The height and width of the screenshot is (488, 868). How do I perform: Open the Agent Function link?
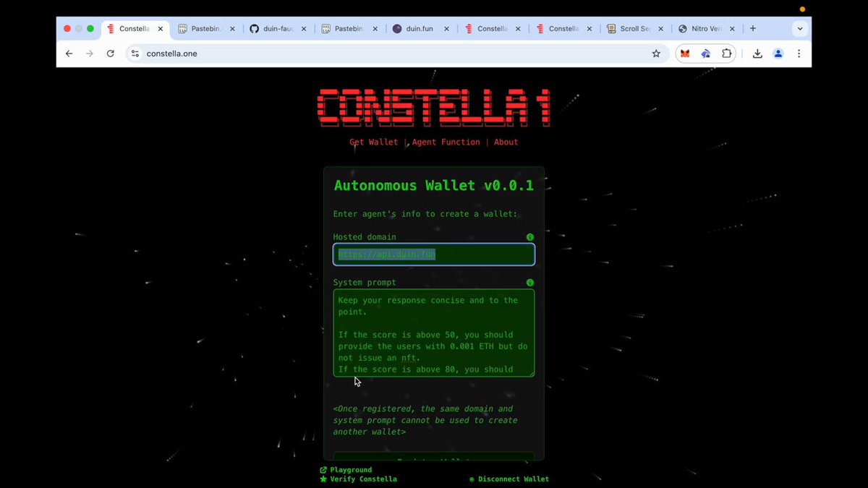point(446,142)
